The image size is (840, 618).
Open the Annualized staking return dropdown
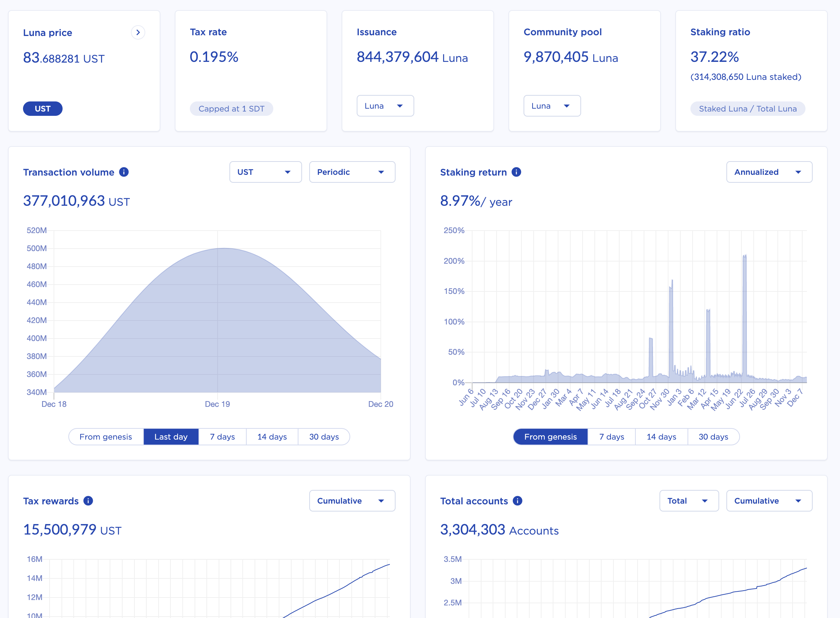(x=769, y=172)
